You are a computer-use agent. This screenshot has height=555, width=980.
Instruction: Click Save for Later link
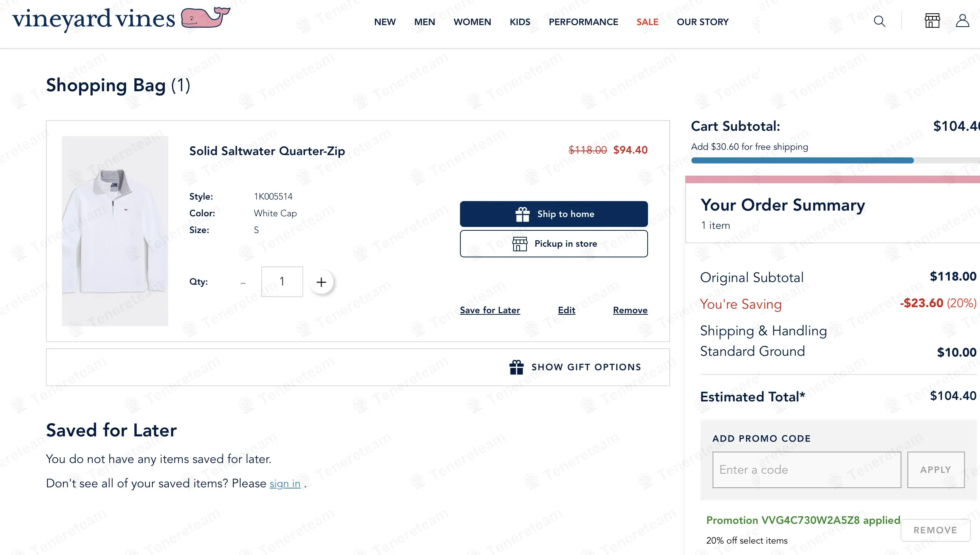(490, 310)
